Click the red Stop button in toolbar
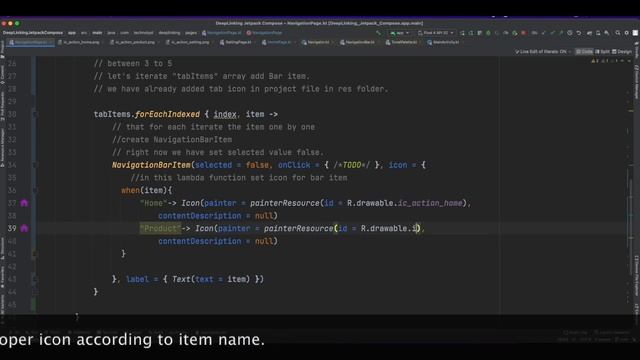This screenshot has height=360, width=640. coord(524,33)
